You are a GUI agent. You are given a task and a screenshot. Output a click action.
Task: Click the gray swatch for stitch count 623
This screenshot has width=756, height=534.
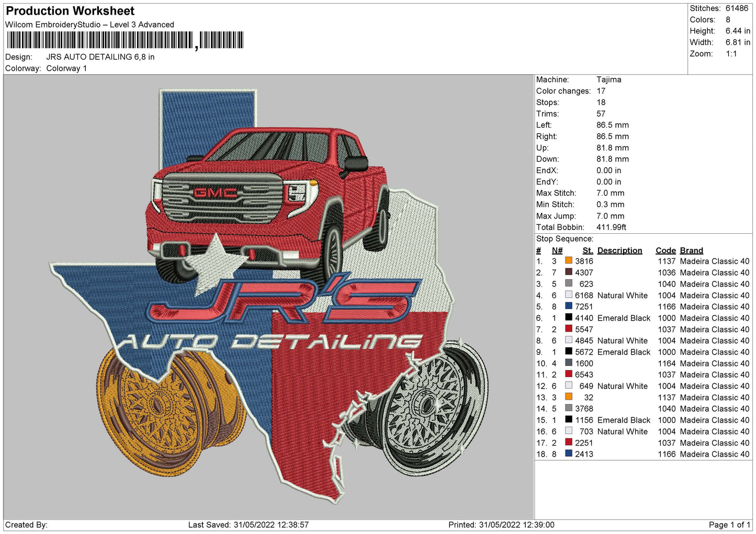[569, 283]
